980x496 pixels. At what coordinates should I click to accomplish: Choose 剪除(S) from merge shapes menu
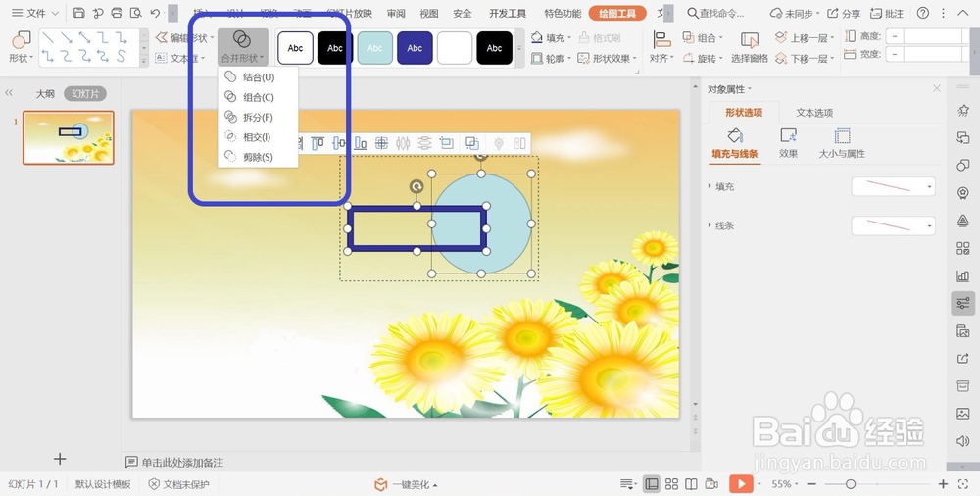pos(258,157)
